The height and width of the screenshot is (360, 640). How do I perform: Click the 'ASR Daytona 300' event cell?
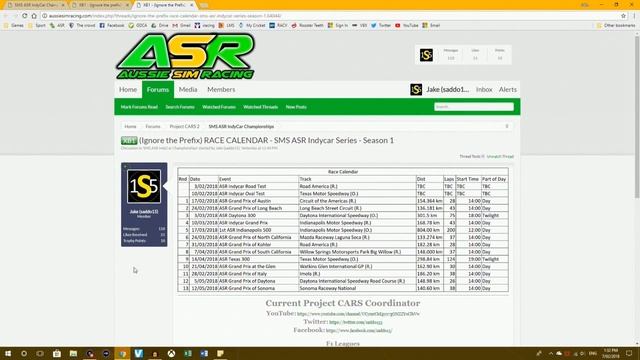pos(258,216)
